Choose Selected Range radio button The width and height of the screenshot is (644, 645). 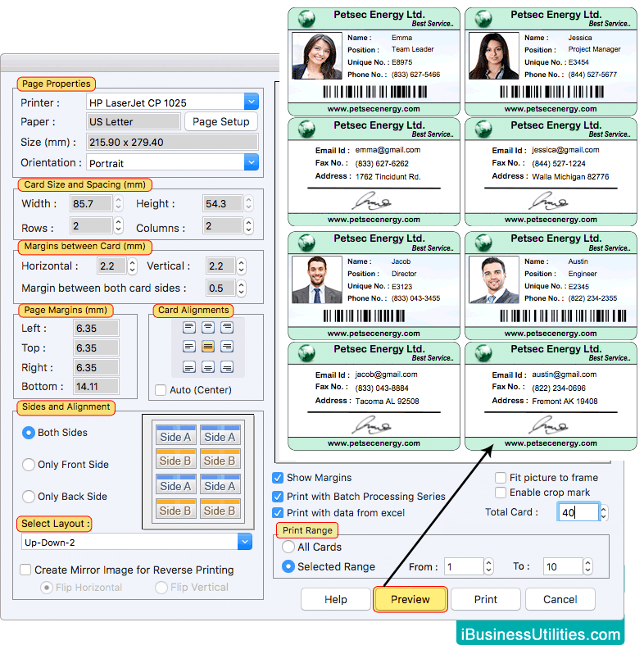(x=288, y=566)
